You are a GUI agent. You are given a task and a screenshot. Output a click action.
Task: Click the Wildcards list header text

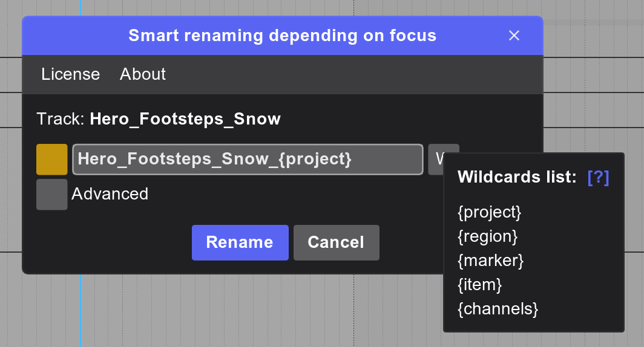click(516, 177)
